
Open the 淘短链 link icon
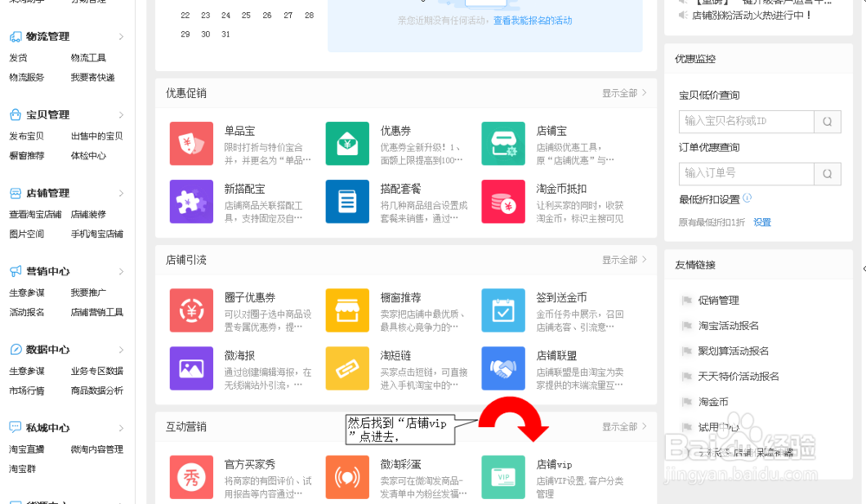(347, 368)
